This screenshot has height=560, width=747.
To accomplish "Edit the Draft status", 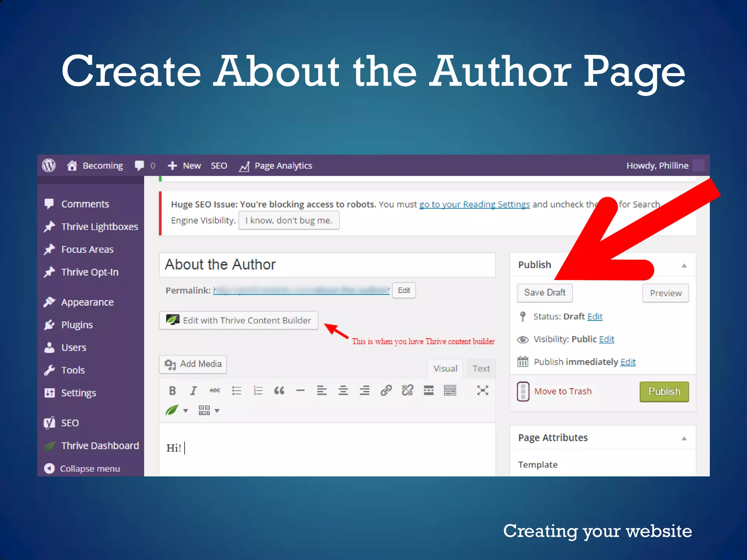I will 595,316.
